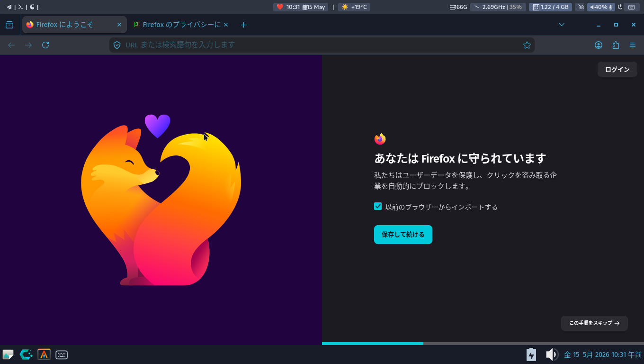This screenshot has width=644, height=364.
Task: Click the onboarding progress bar
Action: point(483,344)
